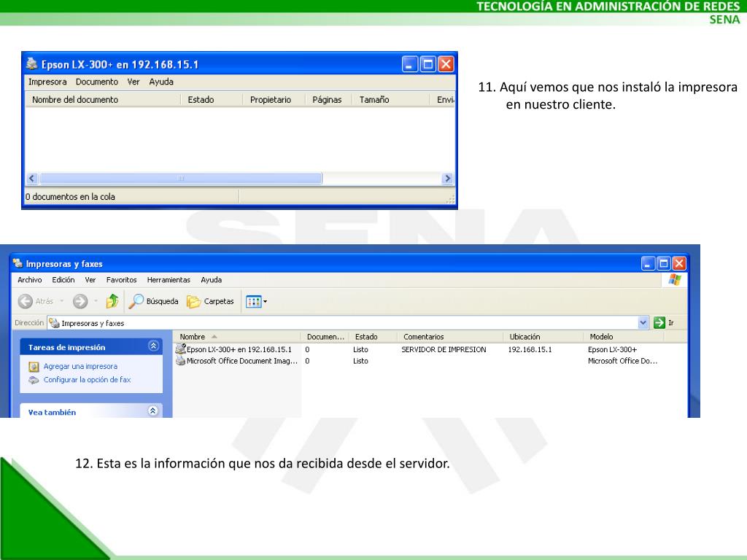Collapse the Vea también panel
The width and height of the screenshot is (747, 560).
coord(153,411)
